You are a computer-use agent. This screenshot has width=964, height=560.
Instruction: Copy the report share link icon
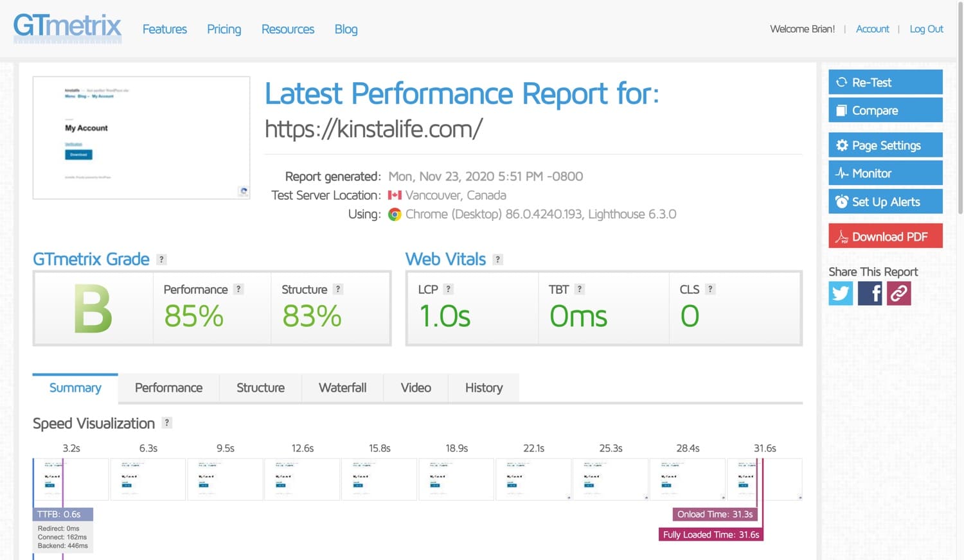(x=898, y=293)
